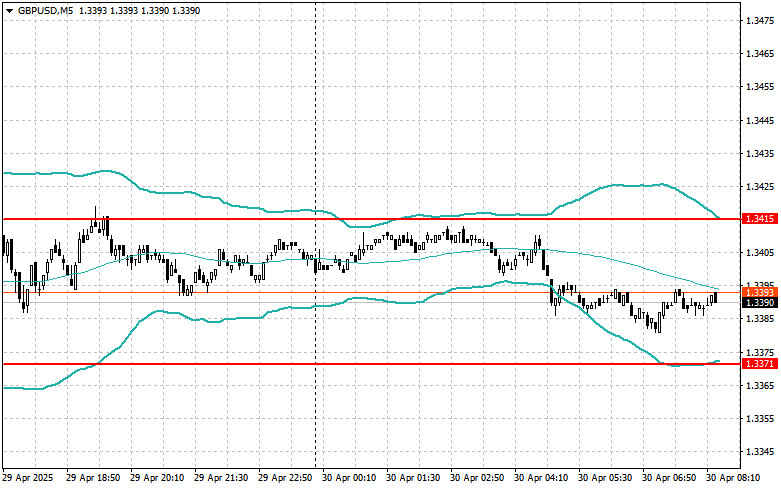The height and width of the screenshot is (489, 781).
Task: Click the 1.3435 price scale value
Action: [760, 153]
